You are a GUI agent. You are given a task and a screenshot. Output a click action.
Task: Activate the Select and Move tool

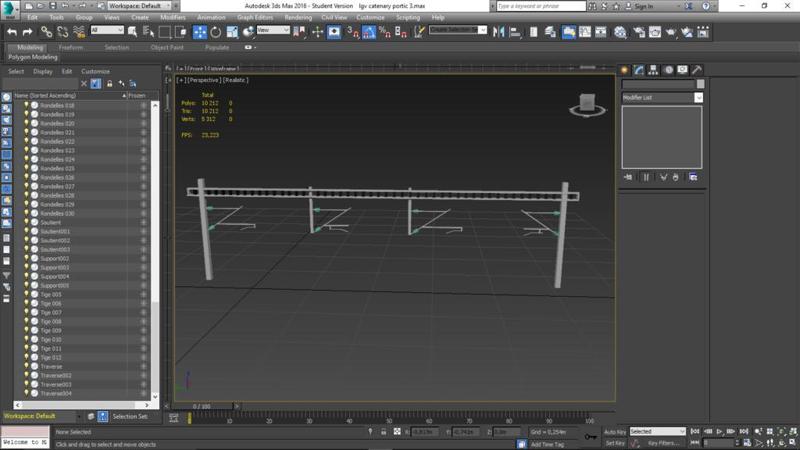(201, 32)
